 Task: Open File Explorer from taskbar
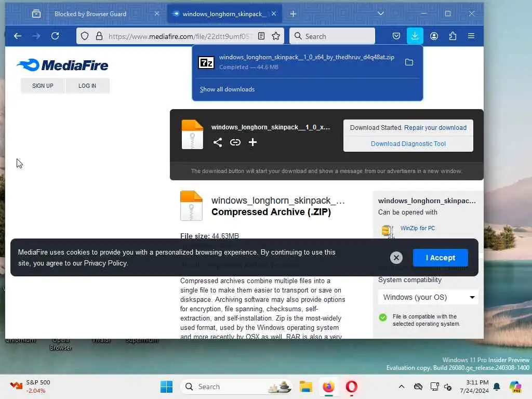coord(305,387)
